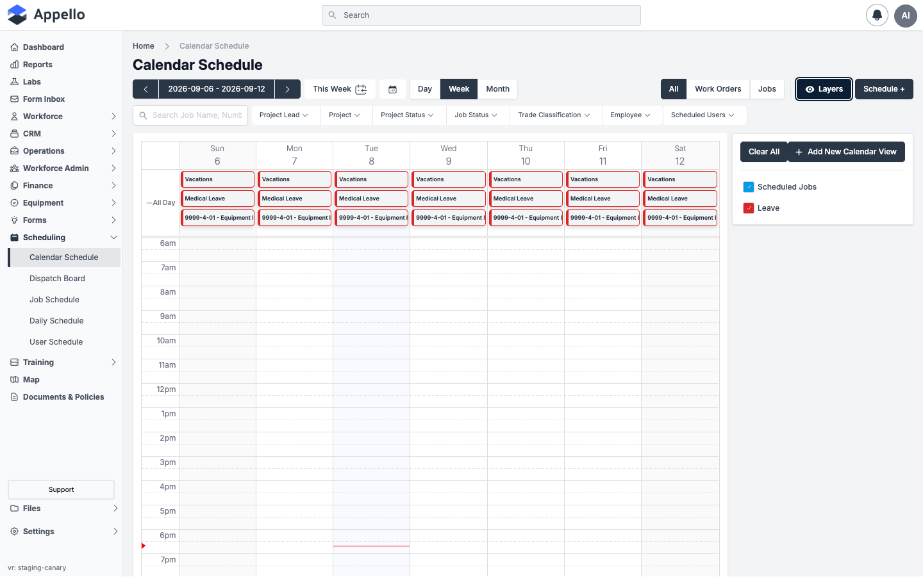This screenshot has width=923, height=588.
Task: Open Wednesday's Medical Leave event
Action: tap(449, 199)
